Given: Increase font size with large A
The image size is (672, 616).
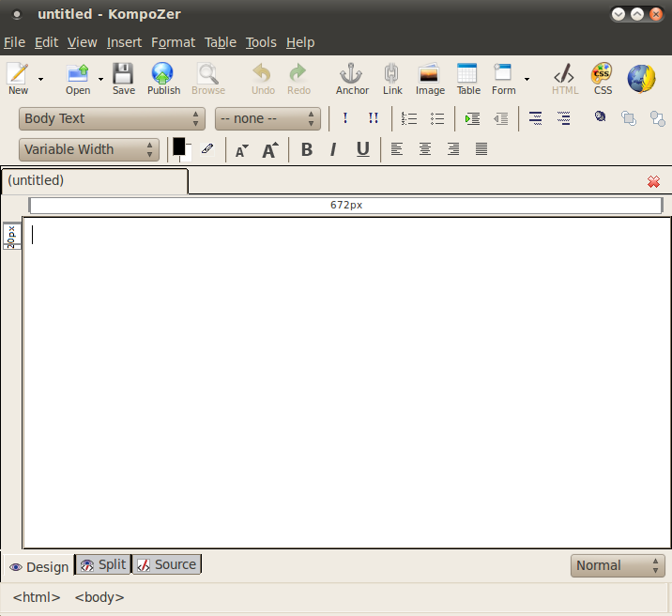Looking at the screenshot, I should pos(270,149).
